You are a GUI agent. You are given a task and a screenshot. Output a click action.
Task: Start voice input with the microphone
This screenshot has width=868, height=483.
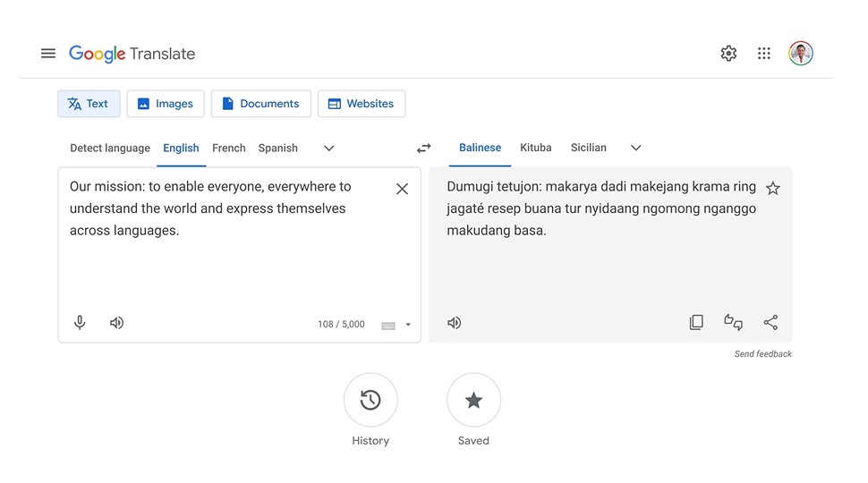click(80, 323)
